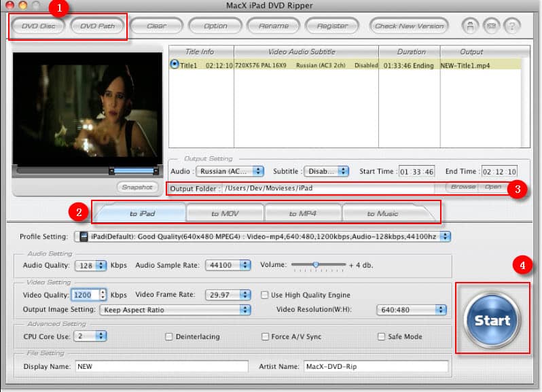
Task: Edit the Start Time field
Action: point(416,171)
